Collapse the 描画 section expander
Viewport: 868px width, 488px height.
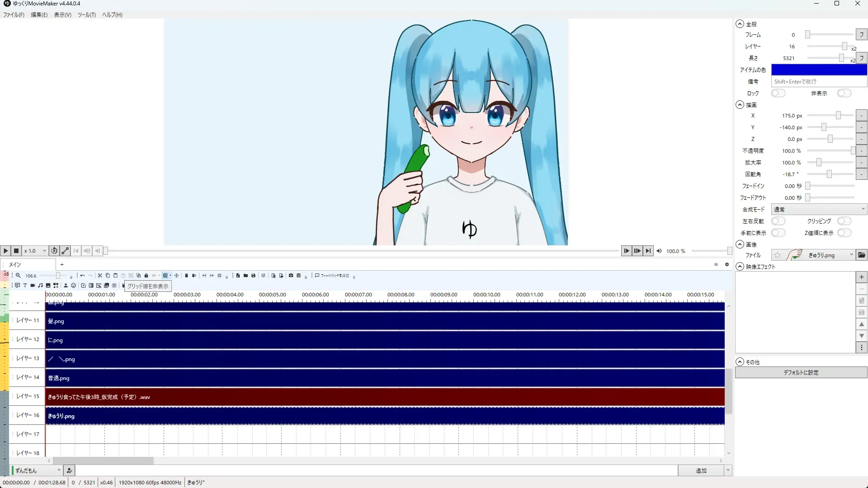coord(740,105)
